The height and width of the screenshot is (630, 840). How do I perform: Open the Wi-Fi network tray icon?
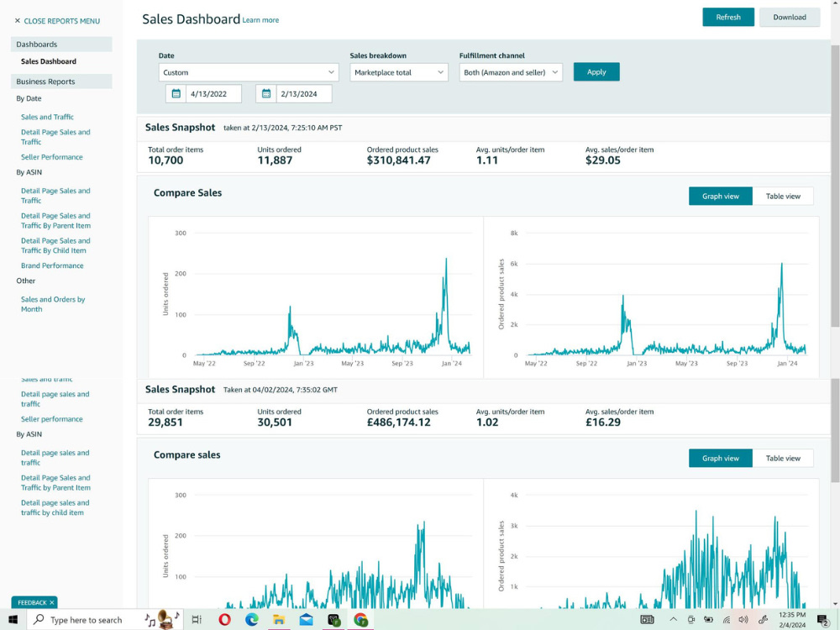[727, 619]
